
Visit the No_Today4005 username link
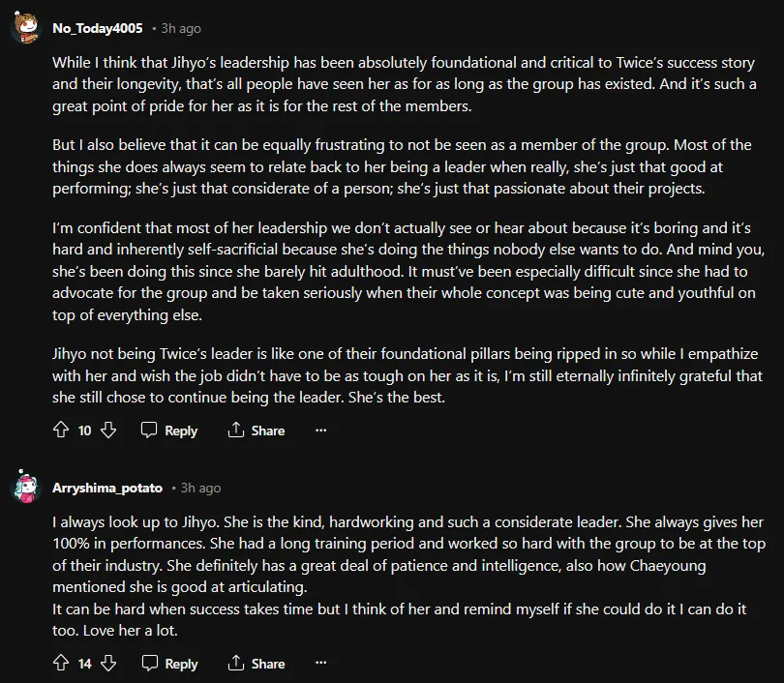click(x=98, y=29)
